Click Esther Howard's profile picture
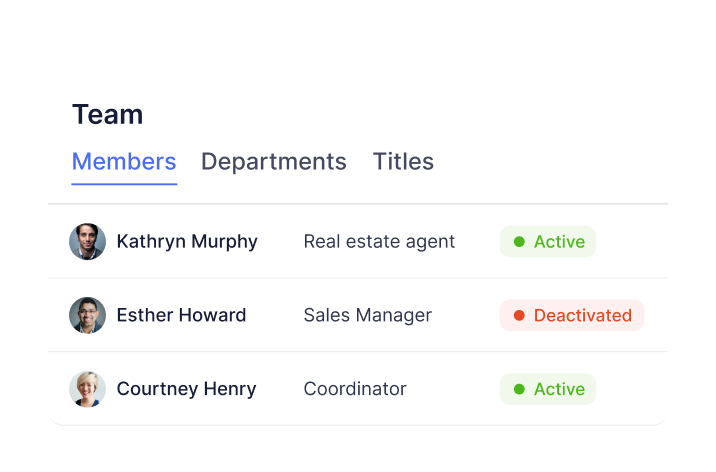 point(87,315)
